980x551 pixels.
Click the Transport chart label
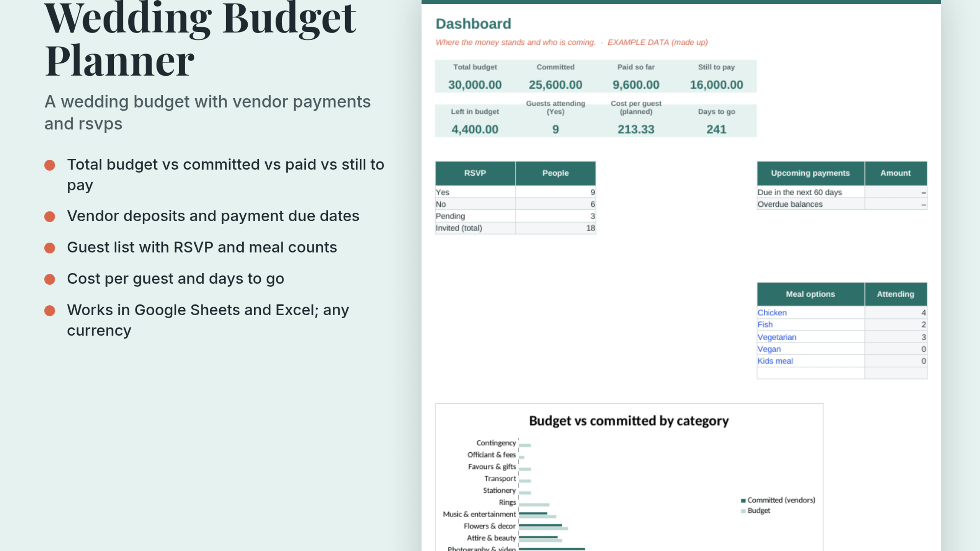pyautogui.click(x=500, y=479)
